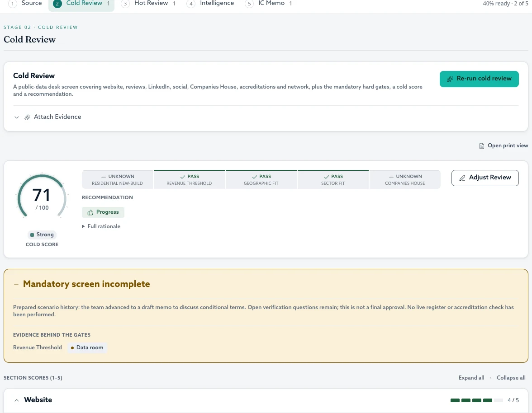
Task: Expand the Full rationale disclosure
Action: pos(101,226)
